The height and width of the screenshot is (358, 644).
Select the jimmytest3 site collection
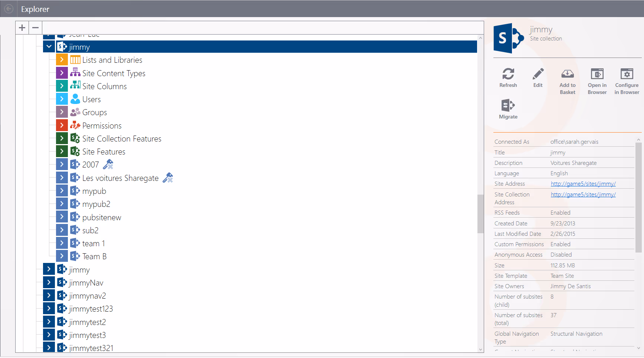[x=87, y=335]
